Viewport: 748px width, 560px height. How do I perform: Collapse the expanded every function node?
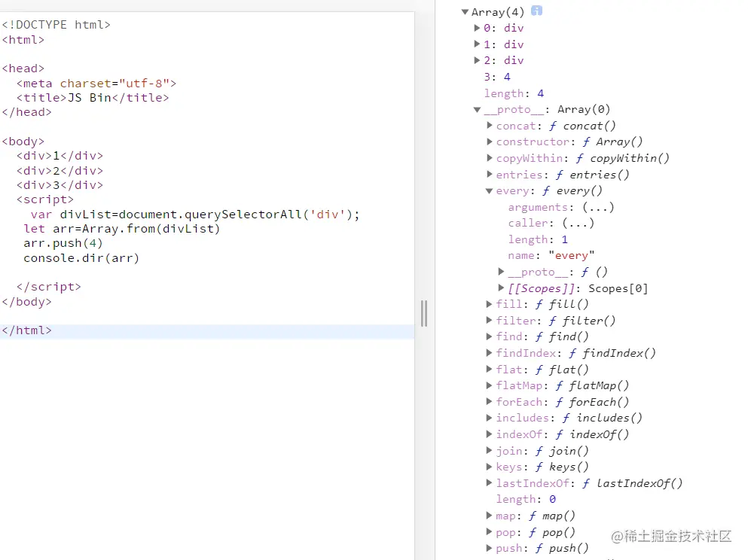click(490, 191)
